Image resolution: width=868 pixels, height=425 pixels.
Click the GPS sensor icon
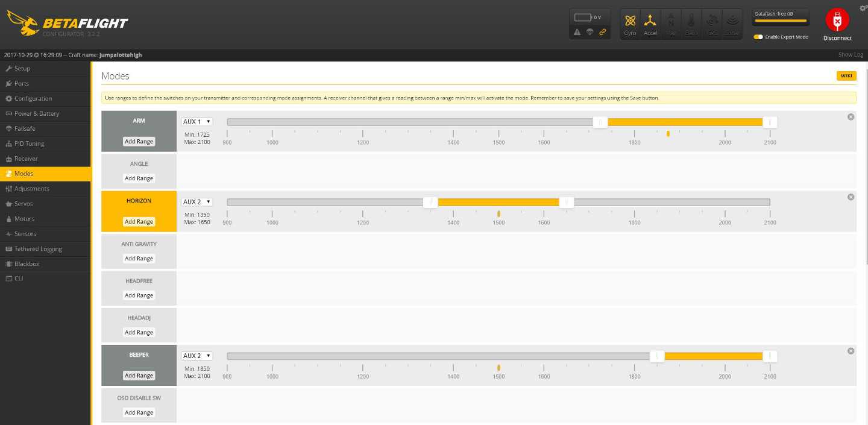coord(712,24)
